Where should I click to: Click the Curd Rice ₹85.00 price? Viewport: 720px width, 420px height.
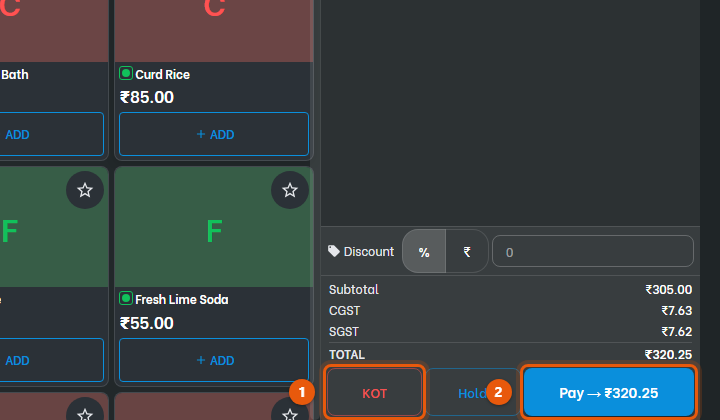pyautogui.click(x=147, y=97)
